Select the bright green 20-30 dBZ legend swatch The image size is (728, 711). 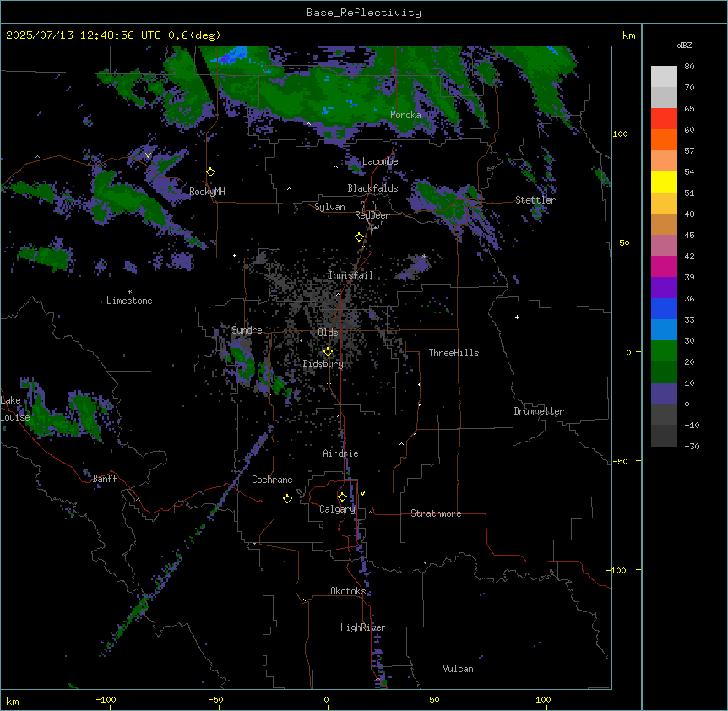(664, 351)
